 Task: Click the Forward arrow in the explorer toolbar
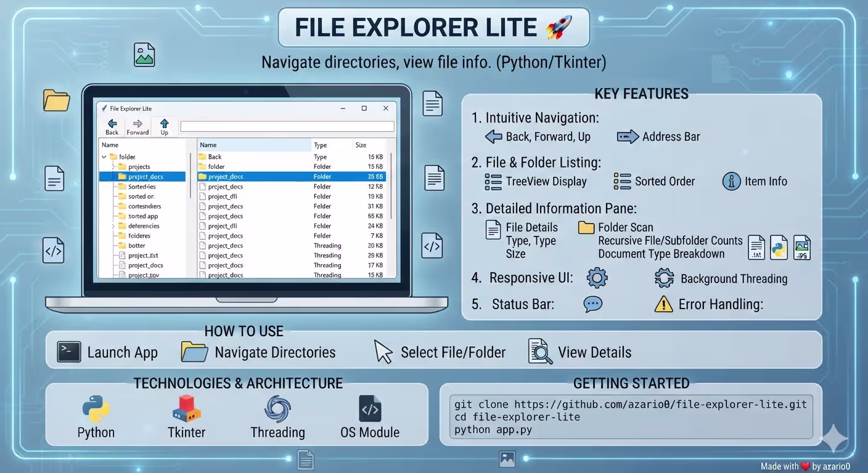pos(137,123)
